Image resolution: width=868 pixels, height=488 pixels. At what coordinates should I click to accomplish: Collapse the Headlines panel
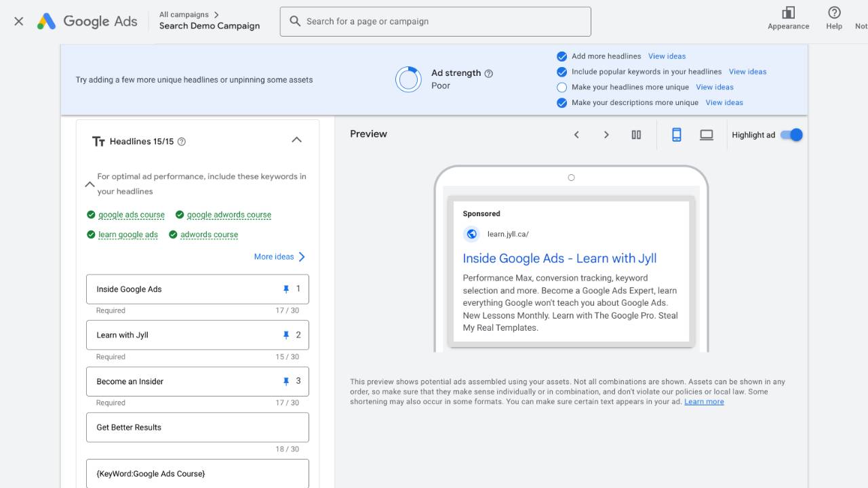tap(296, 139)
